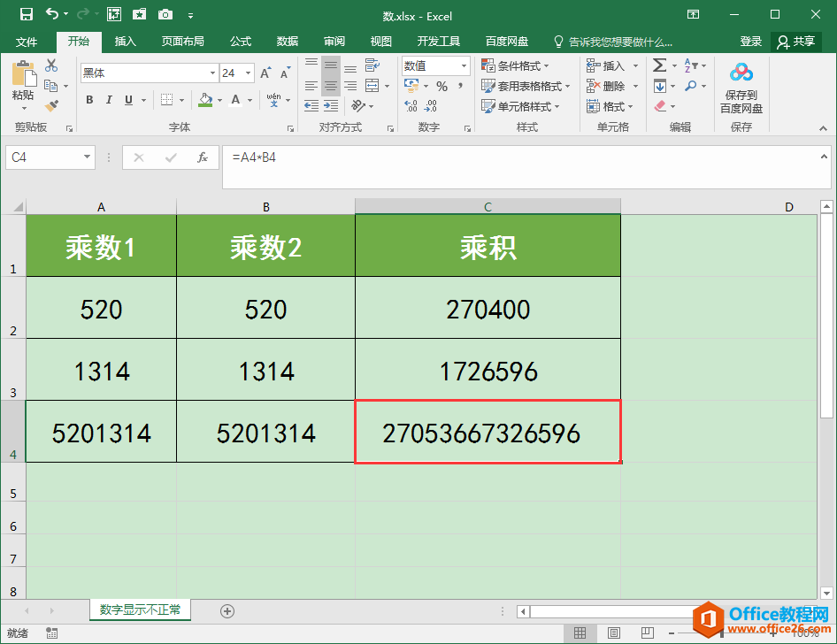
Task: Click the 共享 share button
Action: point(796,42)
